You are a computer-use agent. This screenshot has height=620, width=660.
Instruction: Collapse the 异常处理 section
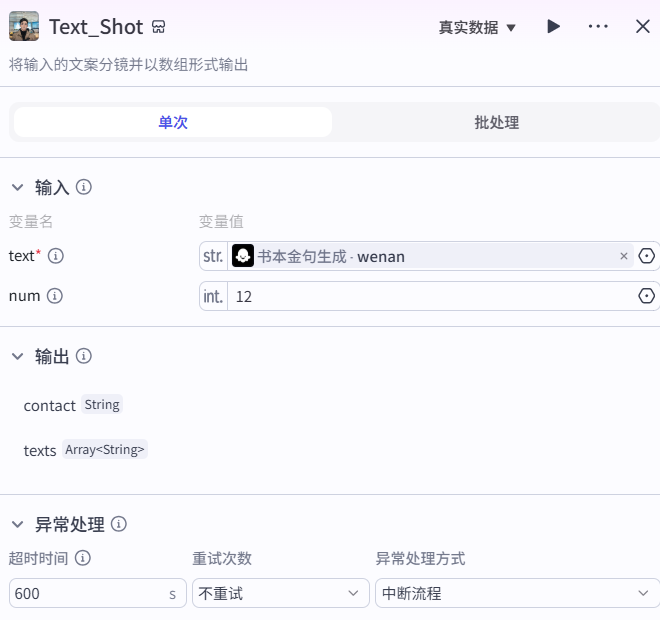[17, 524]
